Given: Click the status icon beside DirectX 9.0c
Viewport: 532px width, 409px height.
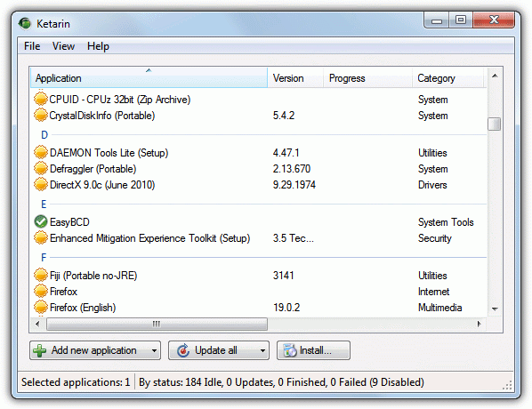Looking at the screenshot, I should (41, 184).
